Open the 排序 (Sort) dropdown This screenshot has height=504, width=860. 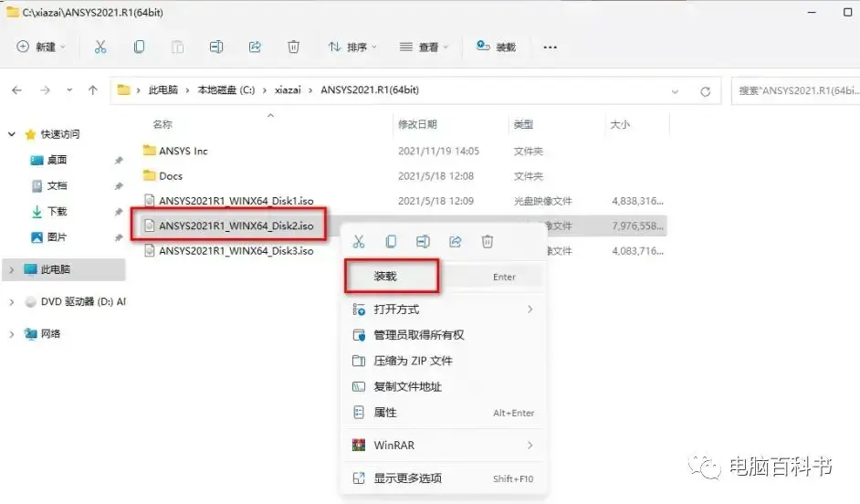[x=352, y=47]
